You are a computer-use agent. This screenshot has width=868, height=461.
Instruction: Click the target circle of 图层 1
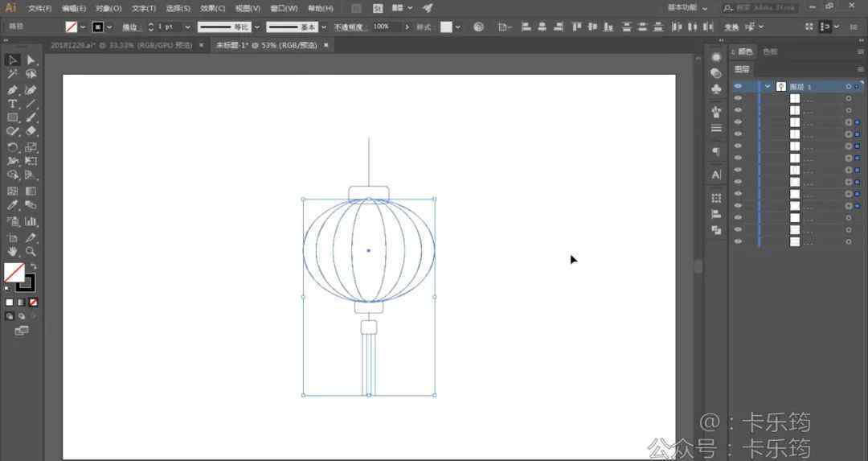pos(848,87)
